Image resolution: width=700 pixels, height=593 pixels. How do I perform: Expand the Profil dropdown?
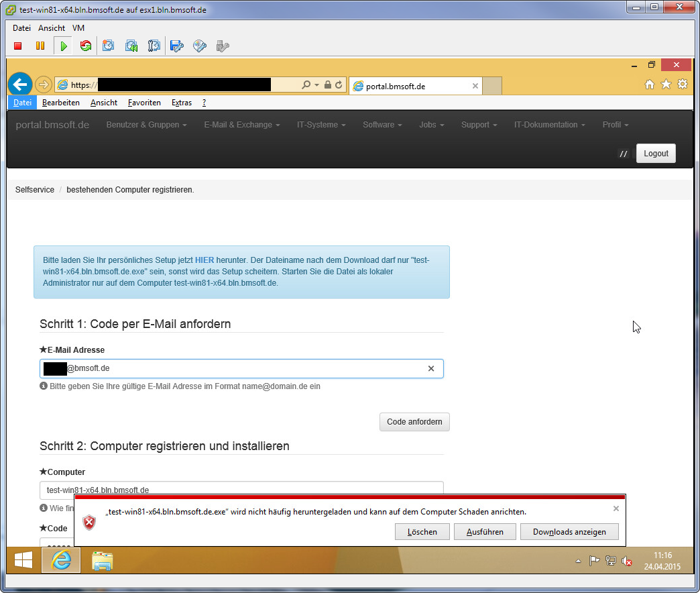[616, 125]
